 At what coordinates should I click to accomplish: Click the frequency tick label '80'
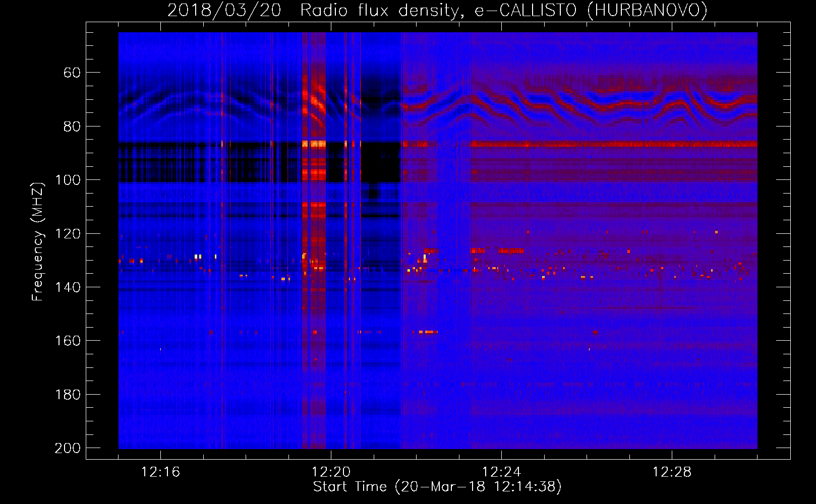[72, 127]
